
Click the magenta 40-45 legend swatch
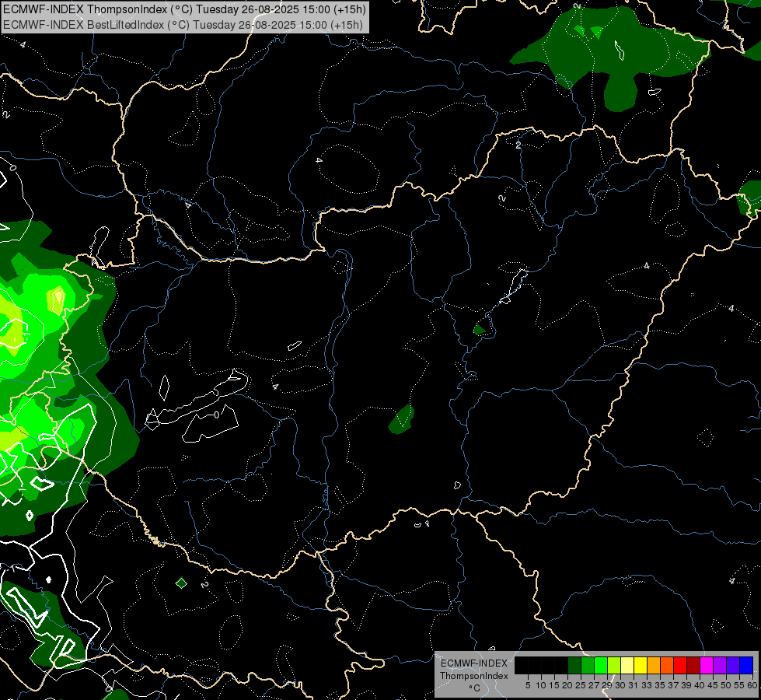point(707,665)
